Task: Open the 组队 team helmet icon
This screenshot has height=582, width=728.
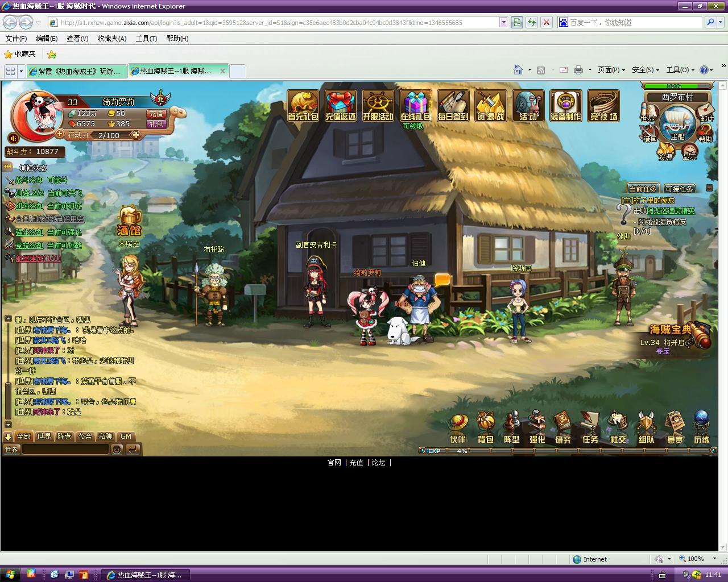Action: pyautogui.click(x=646, y=428)
